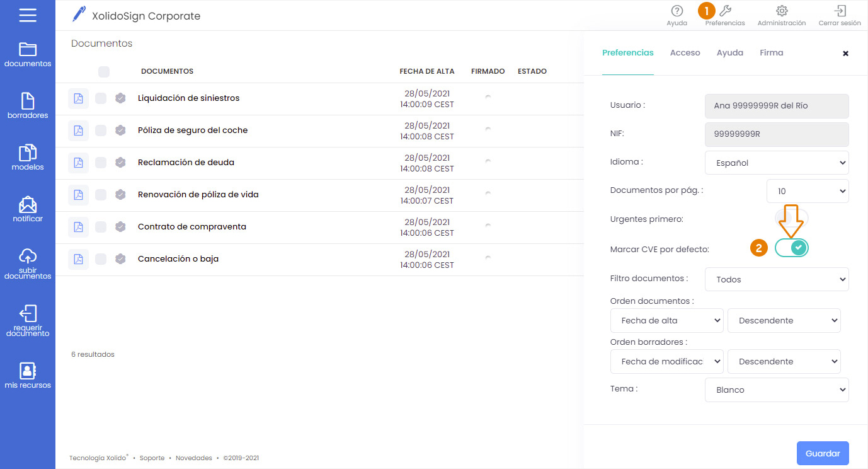Image resolution: width=868 pixels, height=469 pixels.
Task: Click date '14:00:09 CEST' of Liquidación row
Action: (x=427, y=105)
